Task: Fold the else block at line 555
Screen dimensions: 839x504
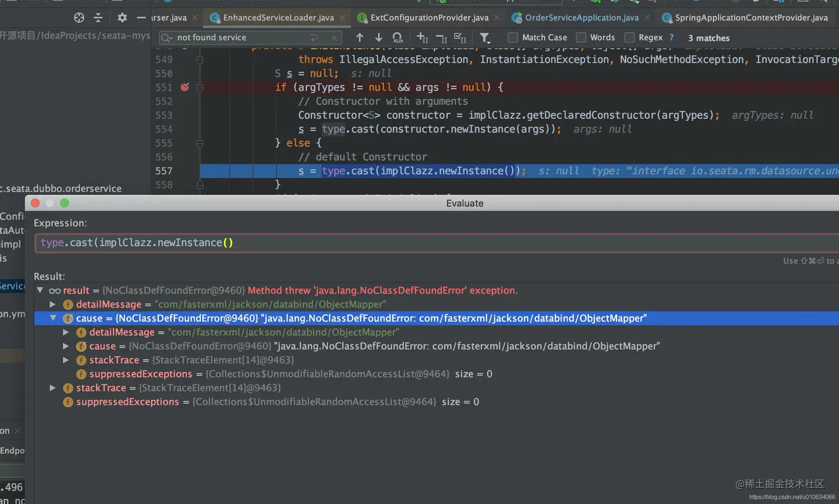Action: 200,143
